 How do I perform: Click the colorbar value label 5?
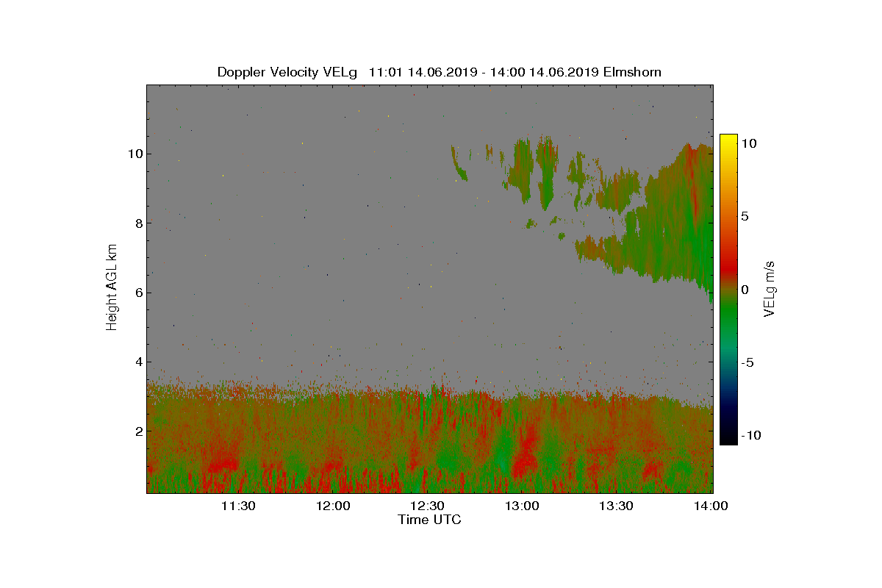click(745, 217)
